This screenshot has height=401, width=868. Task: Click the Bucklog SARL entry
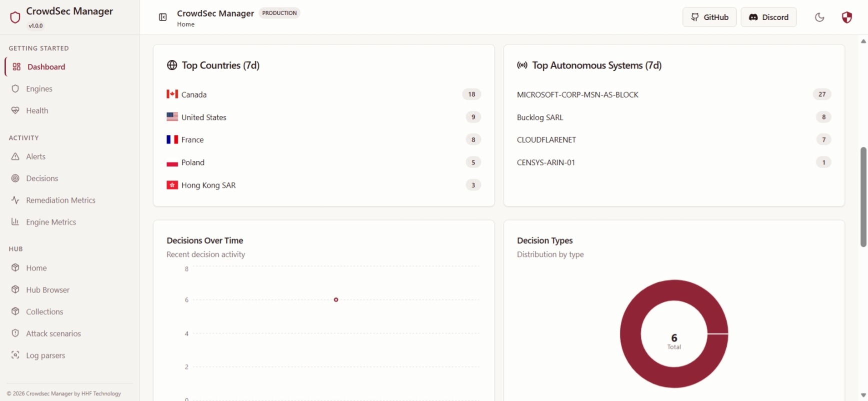click(540, 117)
